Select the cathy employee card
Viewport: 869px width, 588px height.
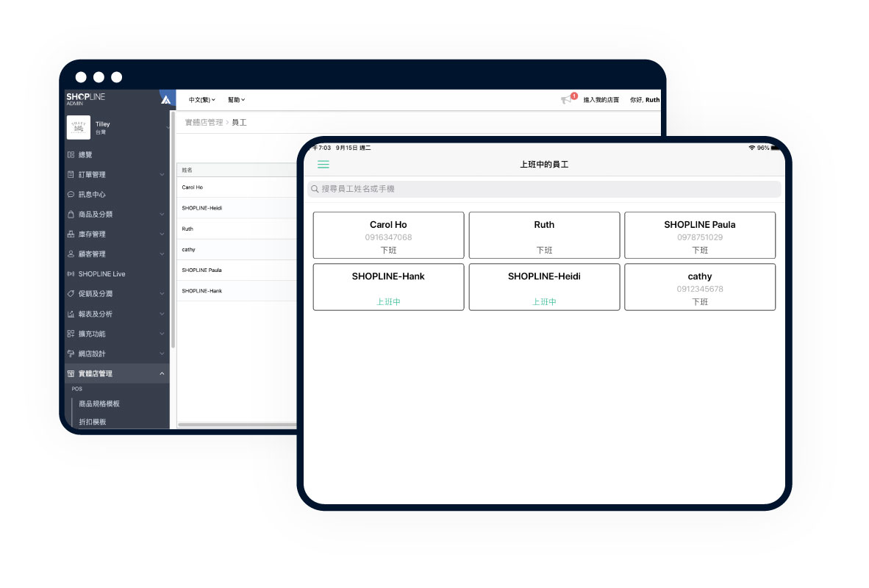click(700, 287)
